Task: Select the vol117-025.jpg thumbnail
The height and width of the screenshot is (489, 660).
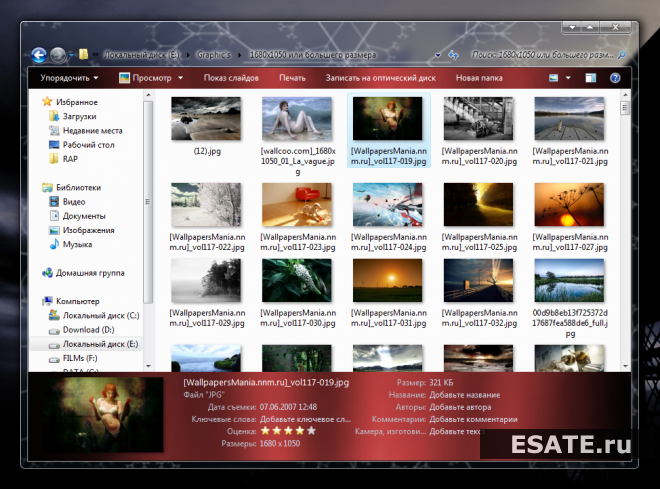Action: pos(479,205)
